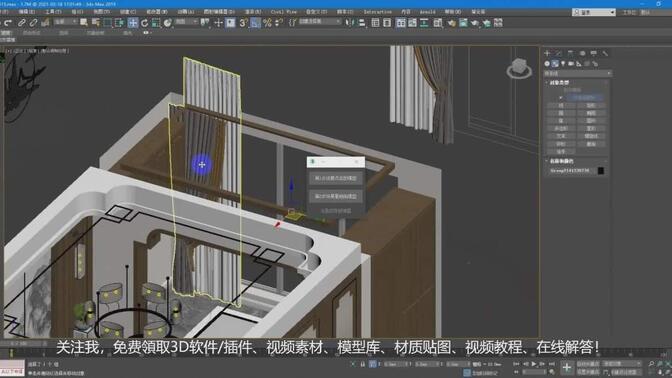The image size is (672, 378).
Task: Select the Lights category icon
Action: pos(563,63)
